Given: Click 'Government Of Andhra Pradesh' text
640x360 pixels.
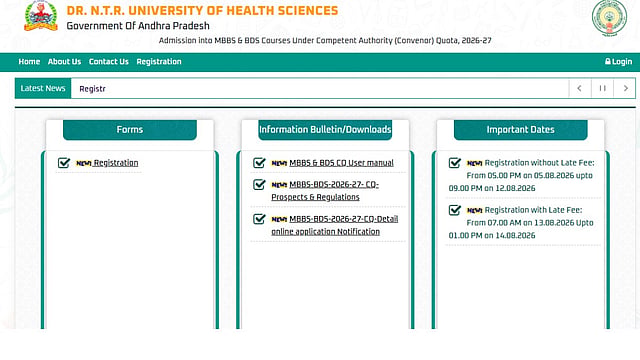Looking at the screenshot, I should pyautogui.click(x=138, y=26).
